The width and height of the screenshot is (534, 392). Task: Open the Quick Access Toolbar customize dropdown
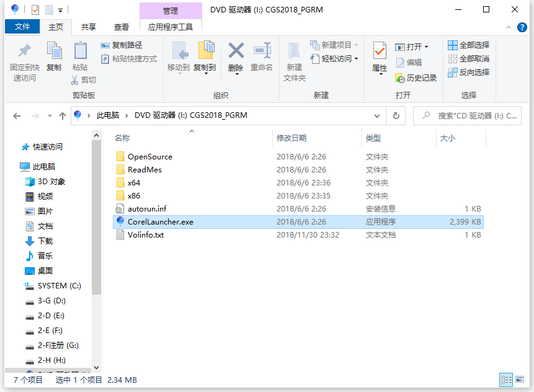click(60, 10)
